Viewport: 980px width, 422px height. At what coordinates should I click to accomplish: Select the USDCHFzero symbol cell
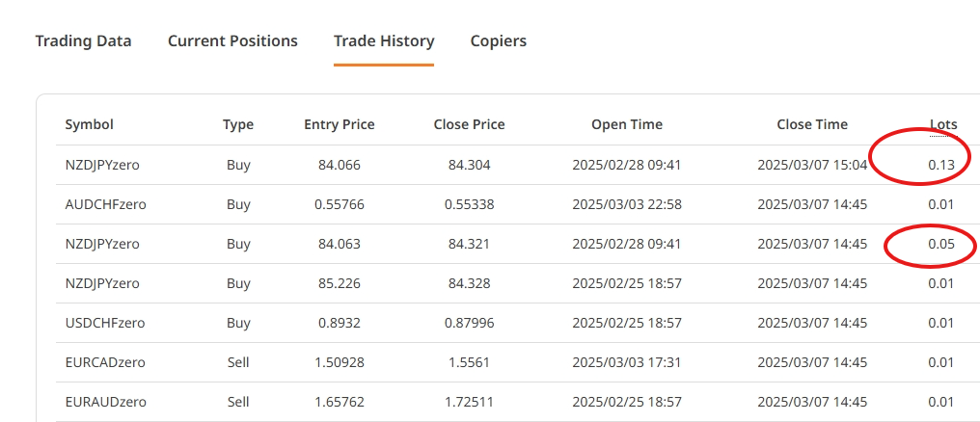(x=104, y=323)
